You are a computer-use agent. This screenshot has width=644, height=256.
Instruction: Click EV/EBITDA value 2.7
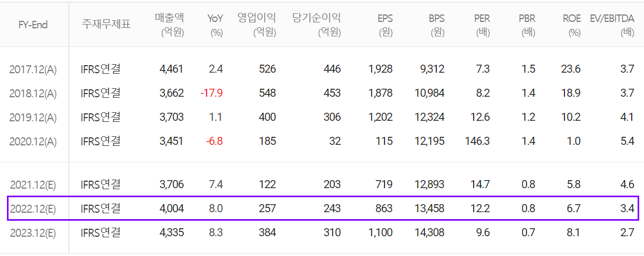(x=627, y=232)
